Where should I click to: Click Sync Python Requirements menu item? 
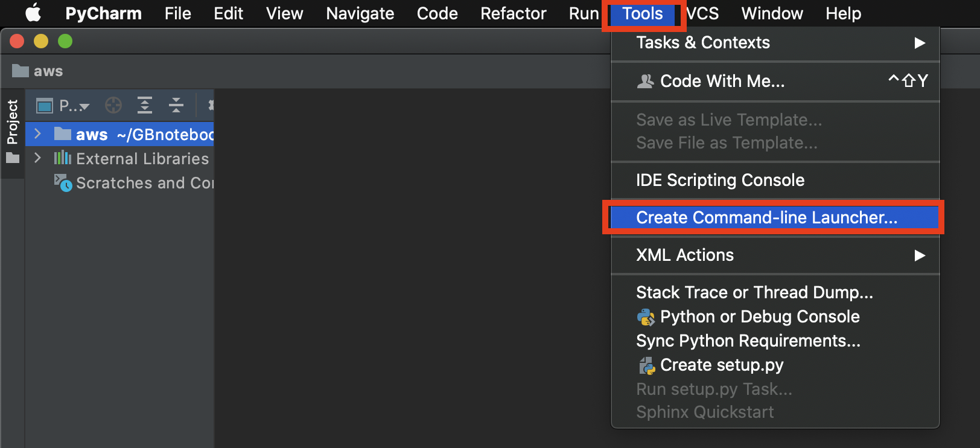[x=748, y=341]
